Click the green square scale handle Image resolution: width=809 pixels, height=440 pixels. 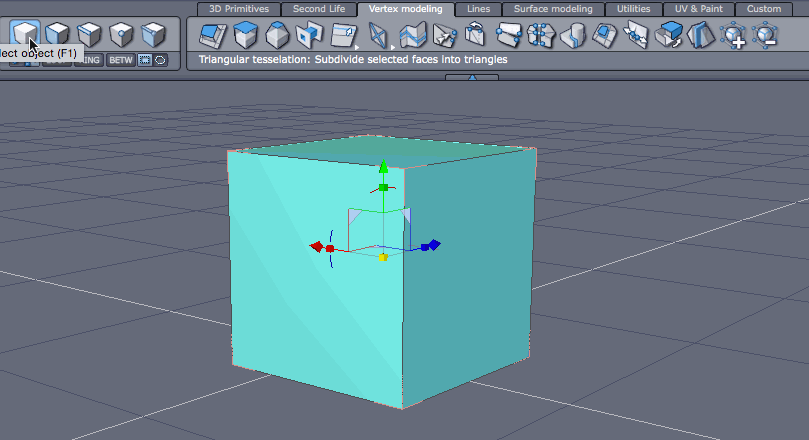click(x=383, y=187)
